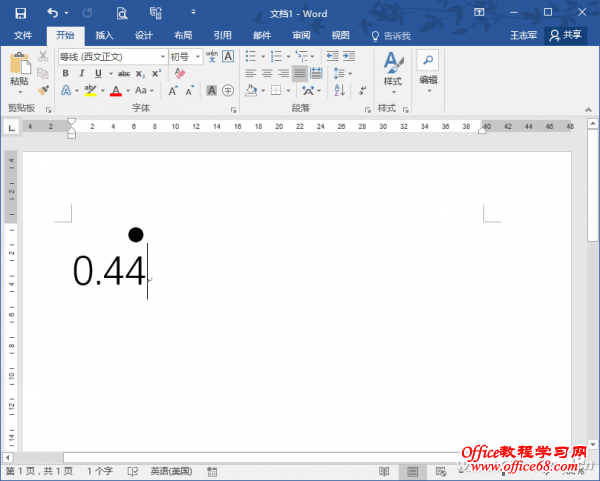Toggle Italic formatting
This screenshot has height=481, width=600.
[x=81, y=73]
